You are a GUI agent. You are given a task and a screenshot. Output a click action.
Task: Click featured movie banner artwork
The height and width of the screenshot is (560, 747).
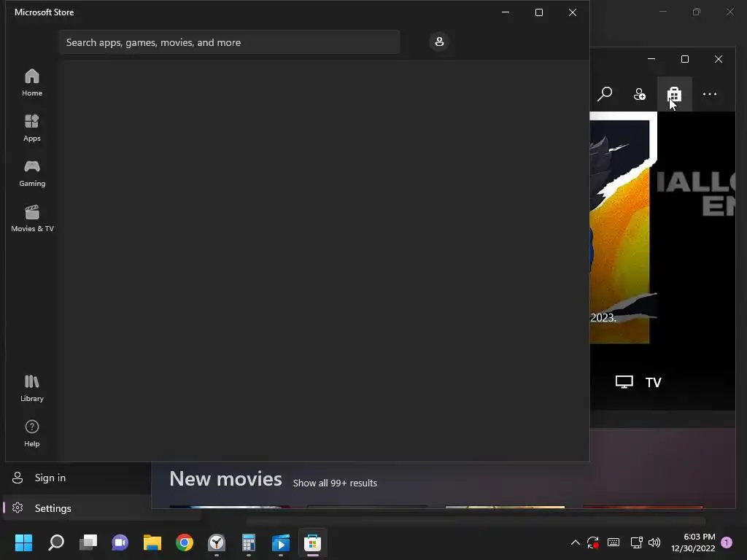tap(623, 227)
